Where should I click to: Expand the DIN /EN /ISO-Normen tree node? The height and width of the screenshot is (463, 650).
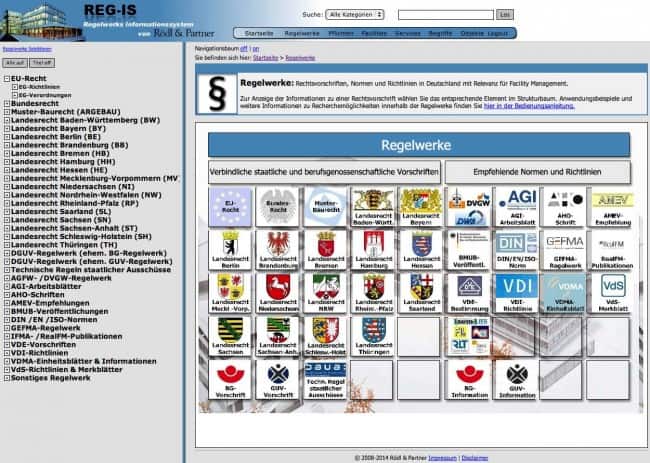click(x=7, y=320)
